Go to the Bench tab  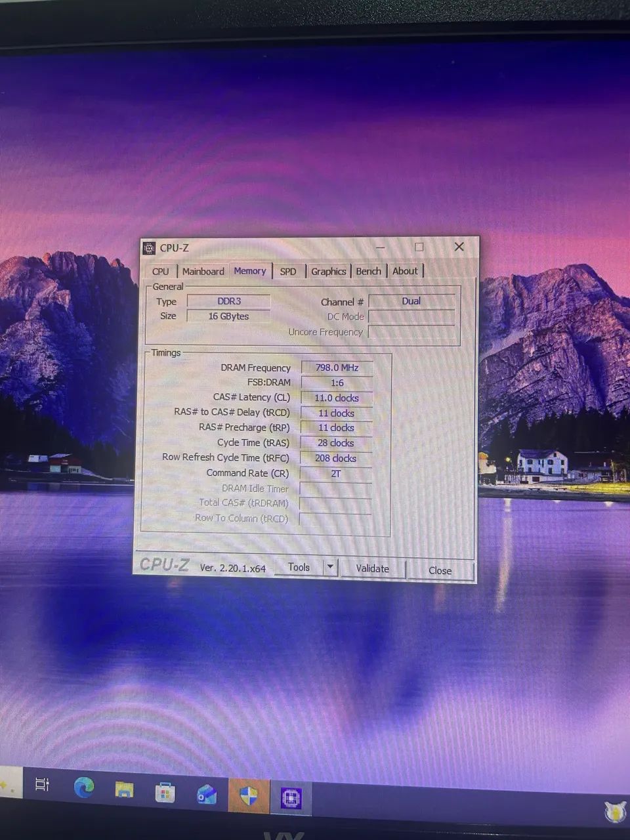tap(368, 271)
